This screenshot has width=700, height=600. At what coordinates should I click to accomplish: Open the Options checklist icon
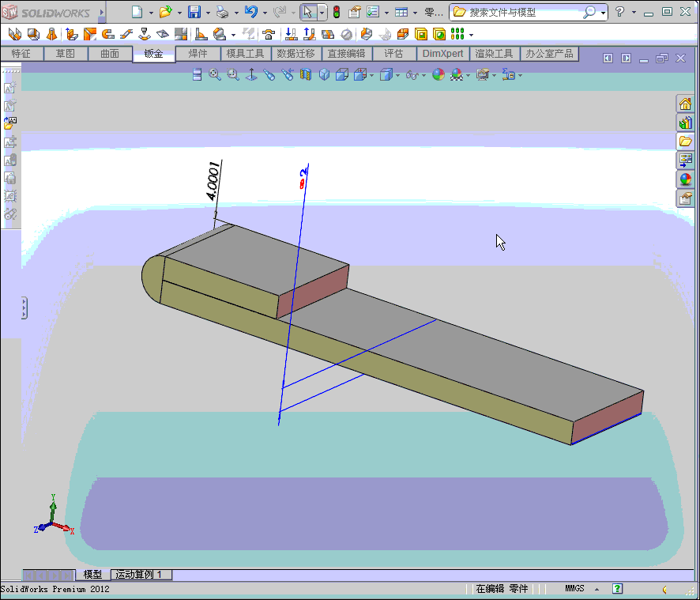click(373, 12)
